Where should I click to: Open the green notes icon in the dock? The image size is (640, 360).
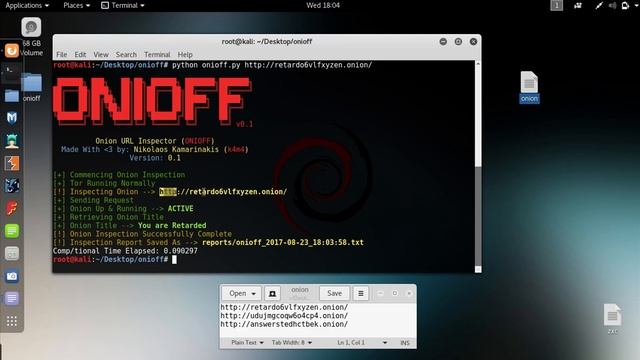click(12, 231)
